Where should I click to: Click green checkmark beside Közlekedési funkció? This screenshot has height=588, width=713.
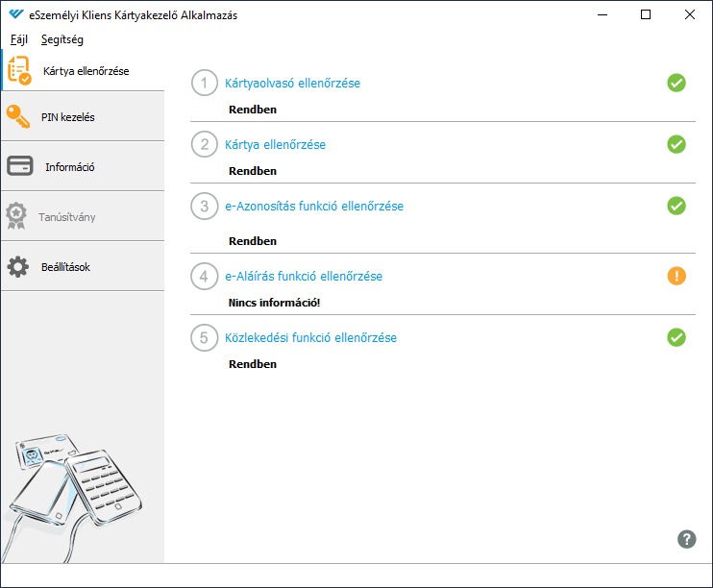click(676, 337)
